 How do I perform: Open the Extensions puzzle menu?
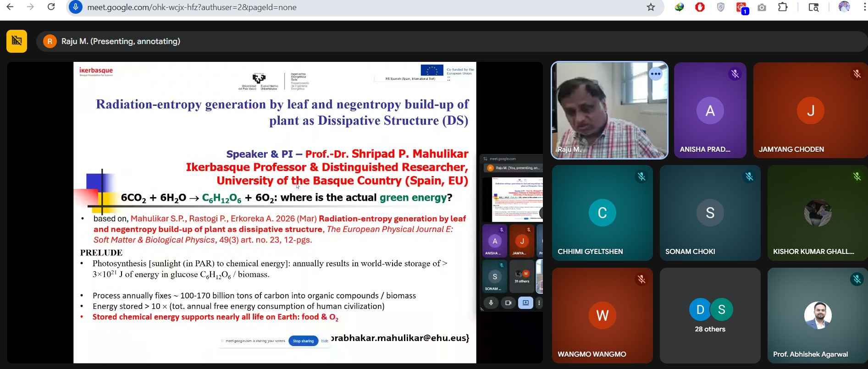coord(783,7)
